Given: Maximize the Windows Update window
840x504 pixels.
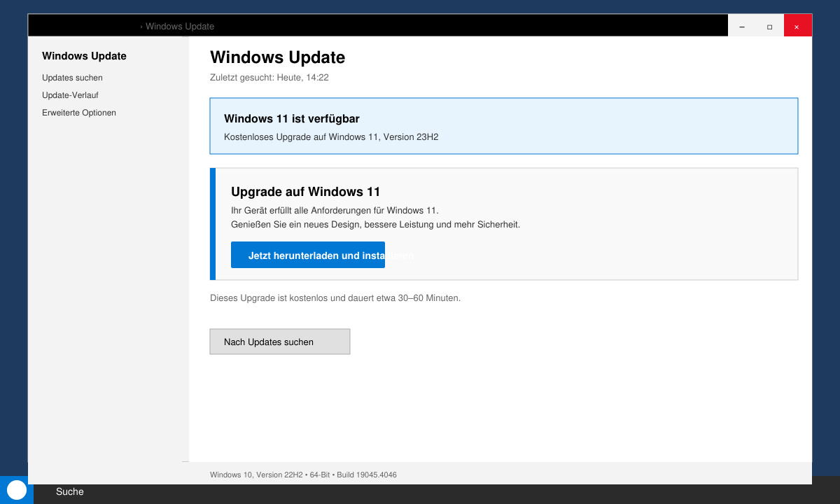Looking at the screenshot, I should pyautogui.click(x=770, y=27).
